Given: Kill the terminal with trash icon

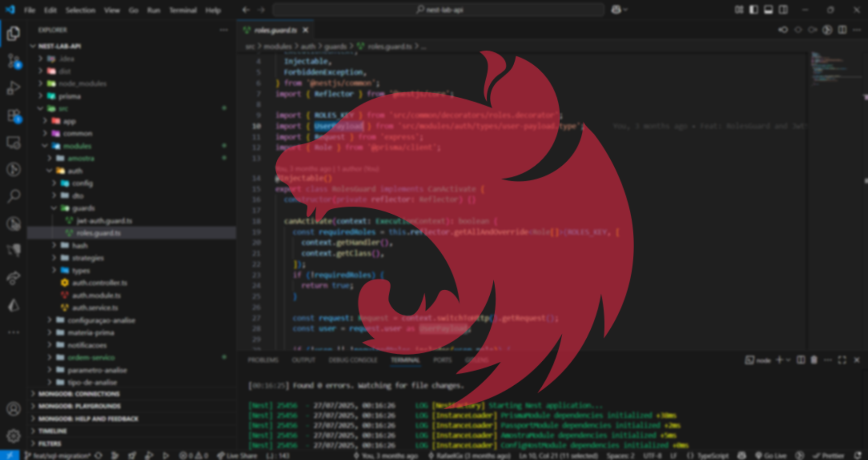Looking at the screenshot, I should point(814,360).
